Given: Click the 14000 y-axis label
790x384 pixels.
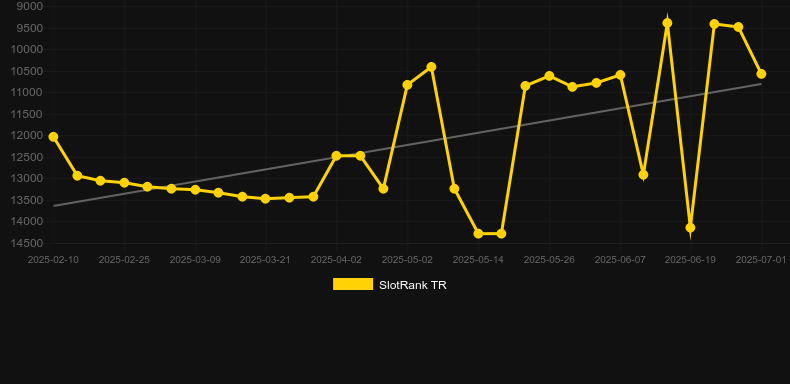Looking at the screenshot, I should (27, 222).
